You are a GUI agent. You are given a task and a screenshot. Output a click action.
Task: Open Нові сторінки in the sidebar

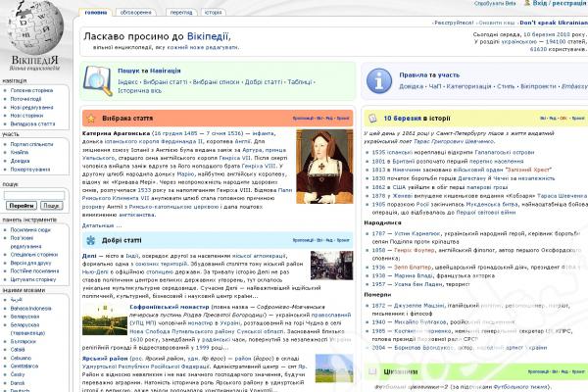[x=26, y=116]
